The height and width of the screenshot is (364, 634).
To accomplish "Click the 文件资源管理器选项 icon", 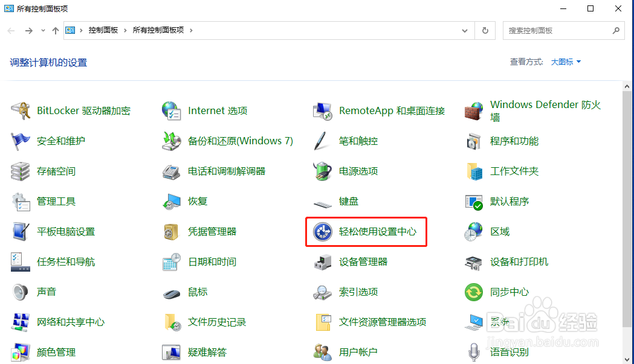I will point(323,322).
